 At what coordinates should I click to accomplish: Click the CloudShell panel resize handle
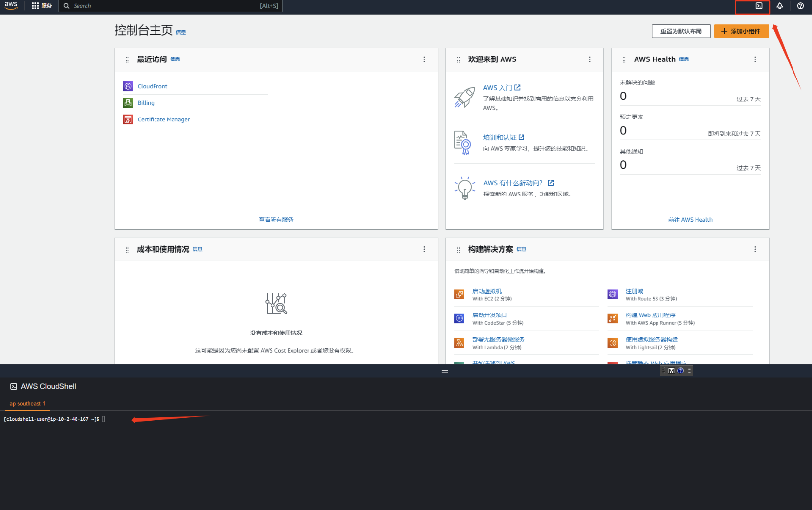445,372
